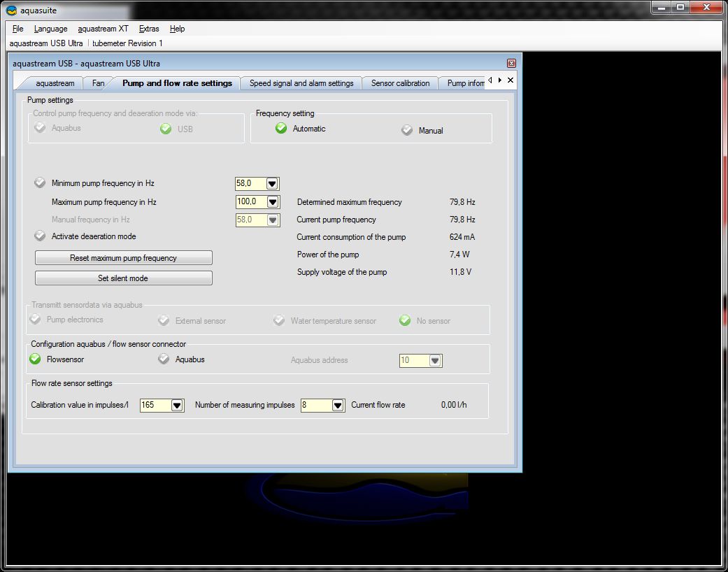The width and height of the screenshot is (728, 572).
Task: Select Flowsensor connector option
Action: [x=36, y=359]
